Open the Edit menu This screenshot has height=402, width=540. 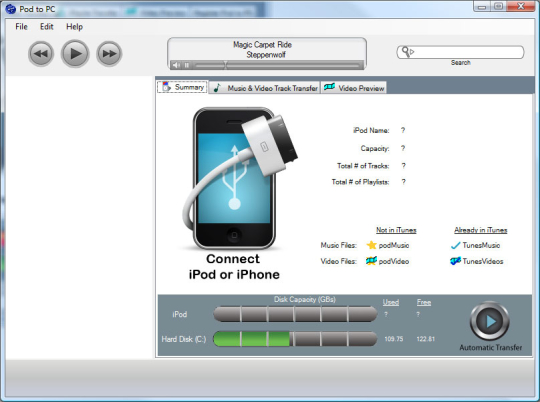(x=46, y=27)
